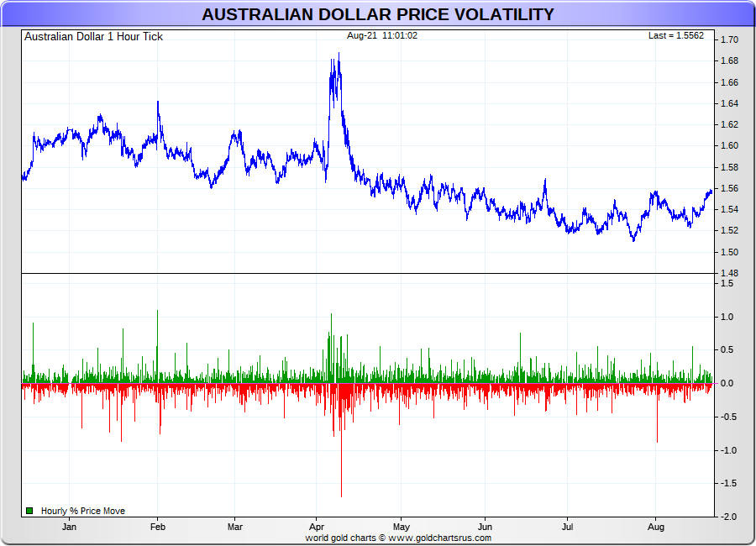Click the 1.54 price axis label

(x=729, y=209)
